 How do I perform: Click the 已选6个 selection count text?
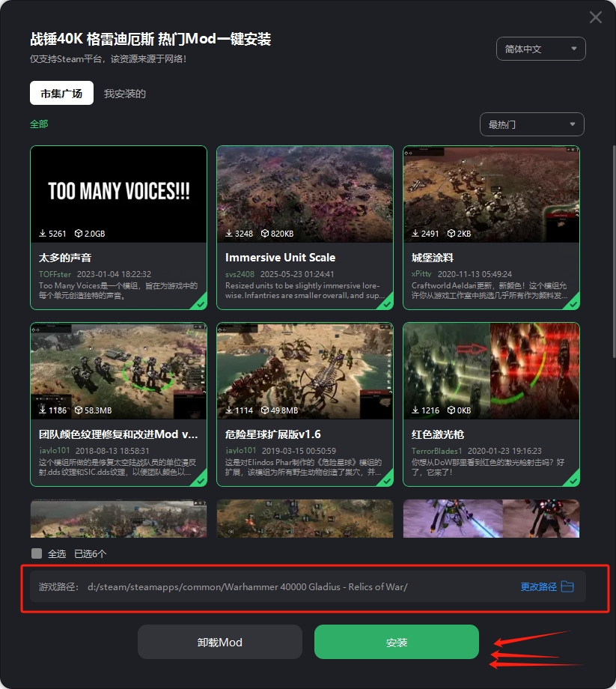90,553
